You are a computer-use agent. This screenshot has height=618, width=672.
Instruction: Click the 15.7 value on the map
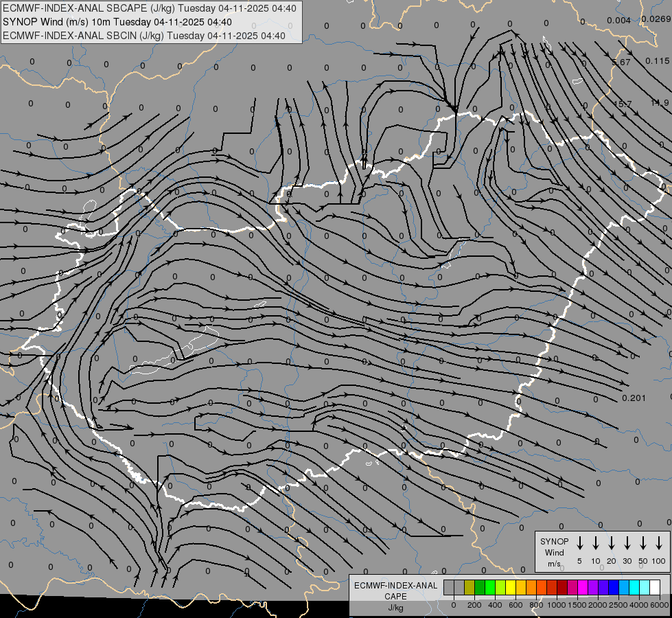pyautogui.click(x=622, y=104)
